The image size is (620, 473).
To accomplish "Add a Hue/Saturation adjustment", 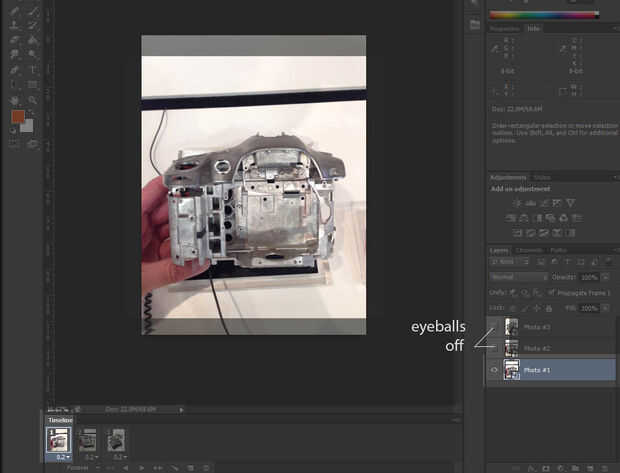I will [510, 218].
